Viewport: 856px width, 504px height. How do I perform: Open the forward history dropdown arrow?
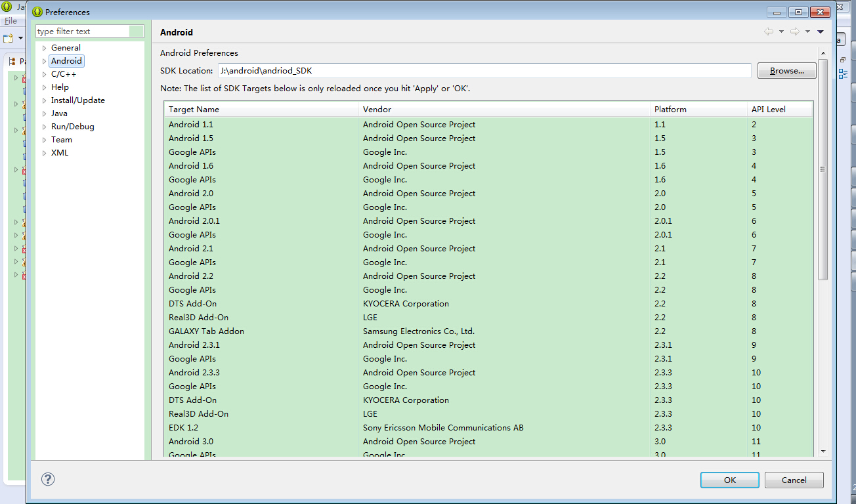807,31
